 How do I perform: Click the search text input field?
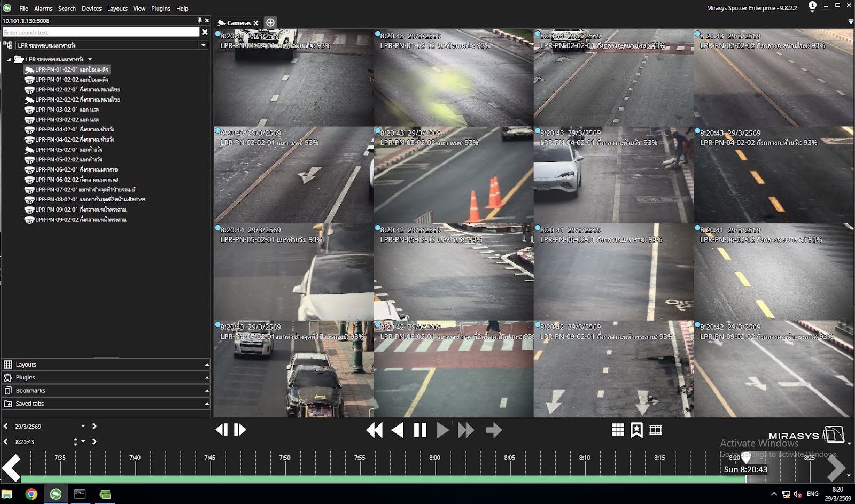[101, 32]
